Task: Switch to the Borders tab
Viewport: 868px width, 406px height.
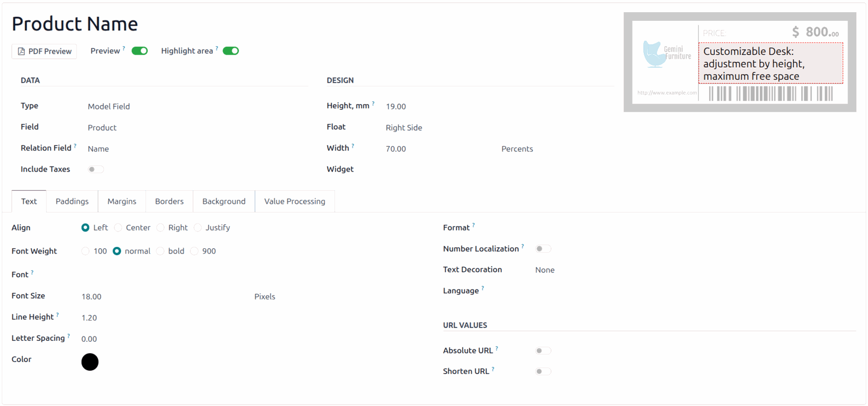Action: pyautogui.click(x=169, y=202)
